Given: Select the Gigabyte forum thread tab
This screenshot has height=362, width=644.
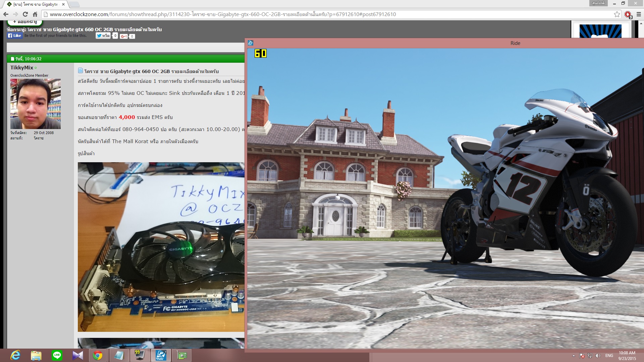Looking at the screenshot, I should pyautogui.click(x=35, y=4).
